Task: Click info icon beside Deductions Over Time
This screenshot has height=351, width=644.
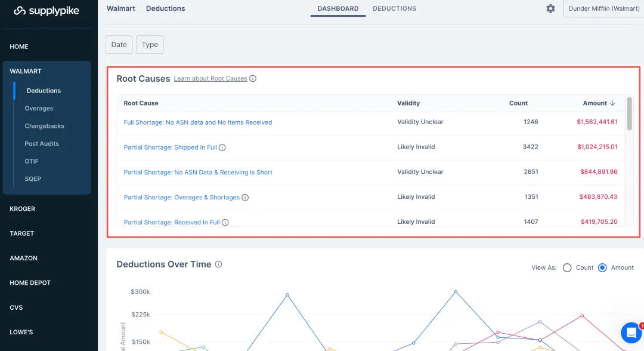Action: coord(218,264)
